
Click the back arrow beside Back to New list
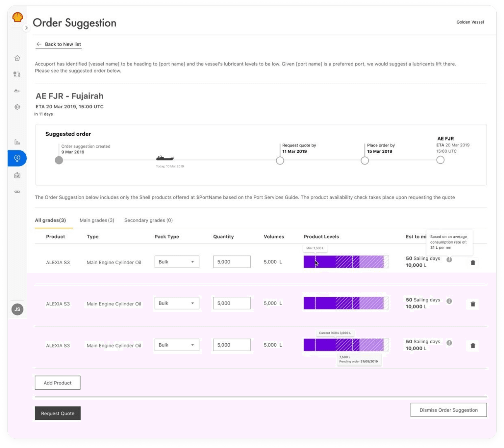point(39,44)
